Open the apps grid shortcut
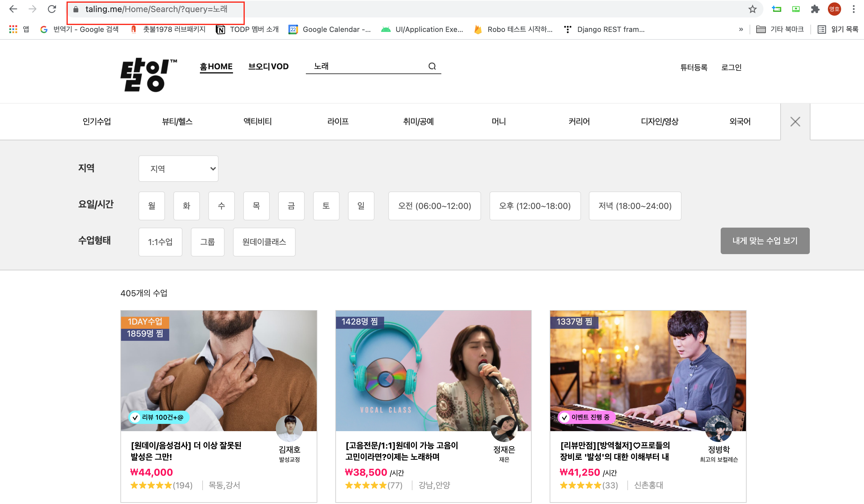 click(13, 30)
